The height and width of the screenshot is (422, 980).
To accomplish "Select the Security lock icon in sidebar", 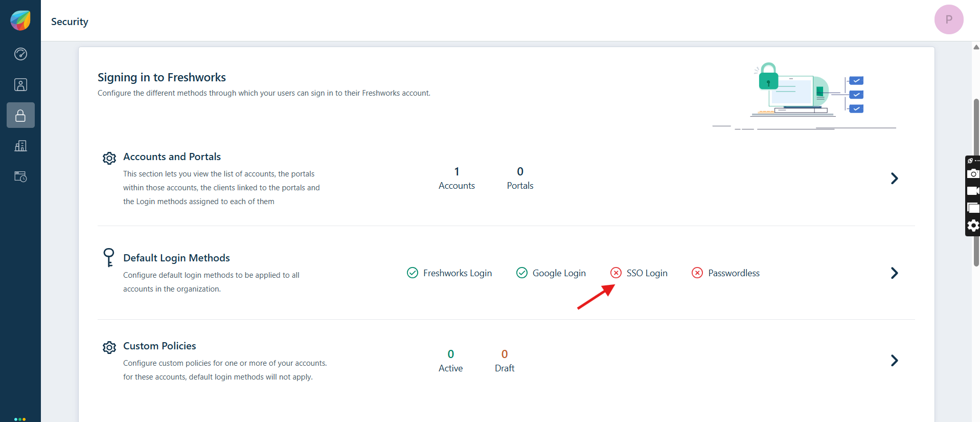I will 20,115.
